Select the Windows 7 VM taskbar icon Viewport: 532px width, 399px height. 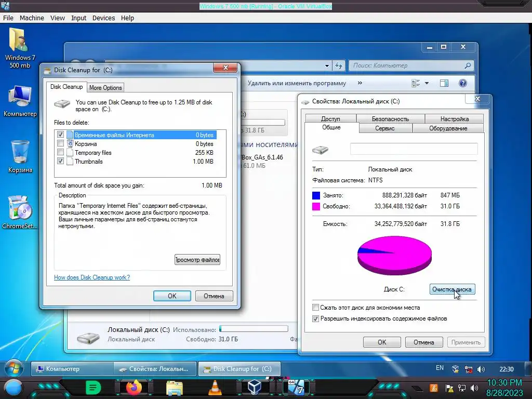[296, 388]
